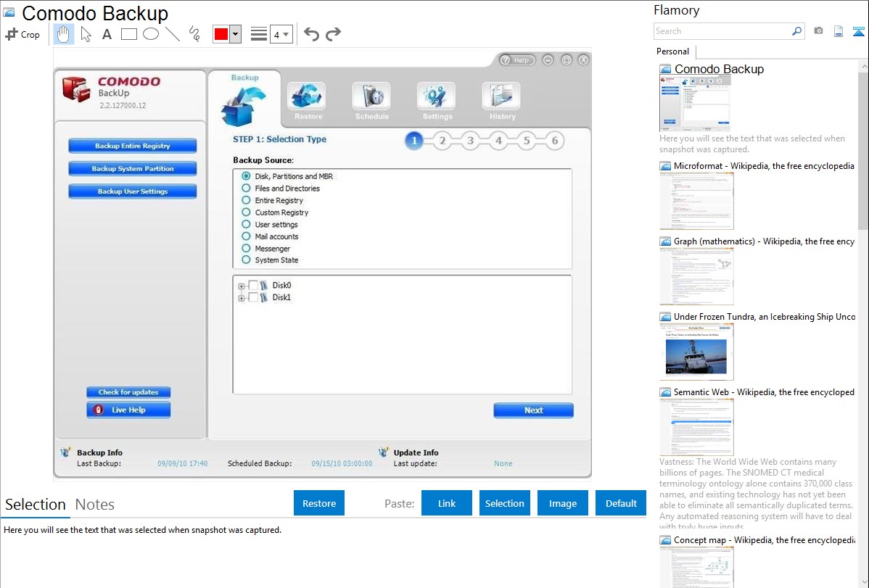Switch to the Notes tab
The image size is (869, 588).
click(95, 505)
